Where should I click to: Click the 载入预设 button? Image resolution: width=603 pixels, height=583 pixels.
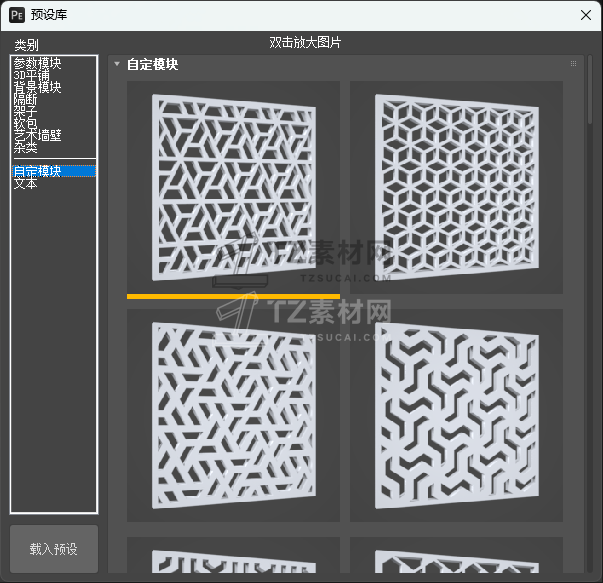click(54, 549)
